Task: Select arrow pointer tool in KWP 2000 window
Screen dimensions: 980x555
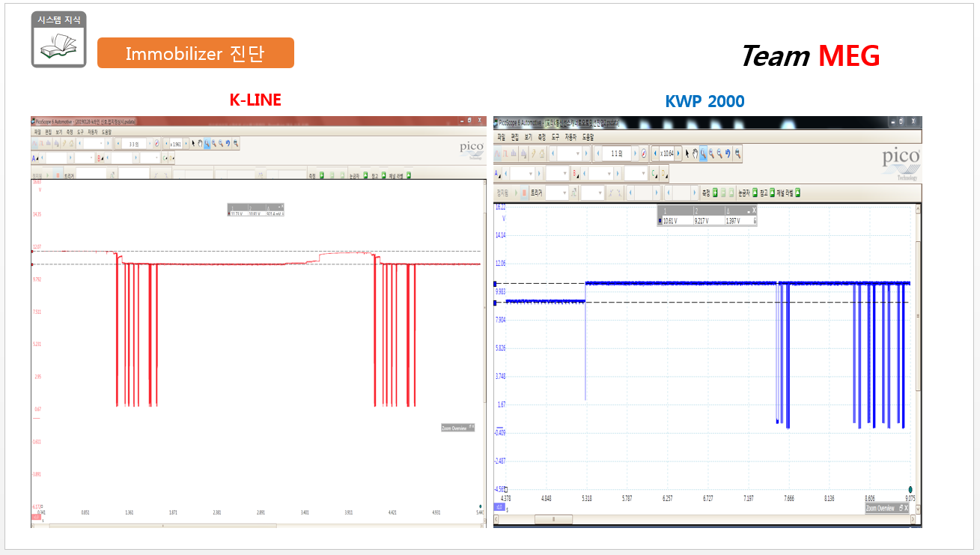Action: coord(687,154)
